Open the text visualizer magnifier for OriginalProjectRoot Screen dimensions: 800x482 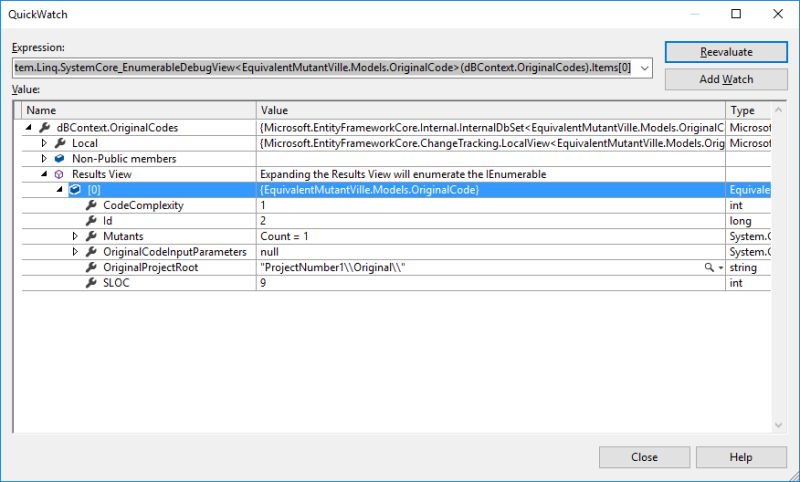[x=709, y=267]
